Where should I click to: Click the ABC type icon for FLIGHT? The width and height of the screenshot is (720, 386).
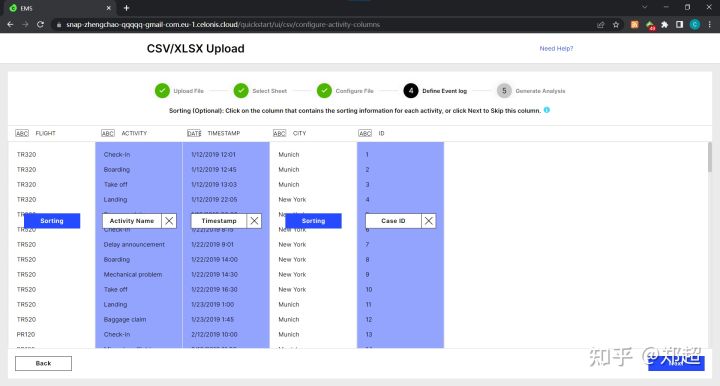[x=22, y=133]
